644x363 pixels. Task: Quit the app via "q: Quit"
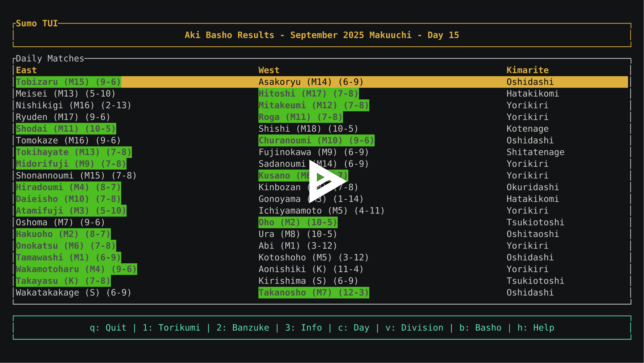(x=108, y=327)
